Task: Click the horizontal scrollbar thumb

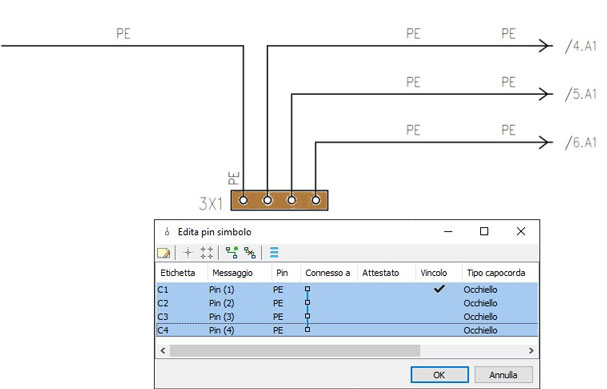Action: [295, 351]
